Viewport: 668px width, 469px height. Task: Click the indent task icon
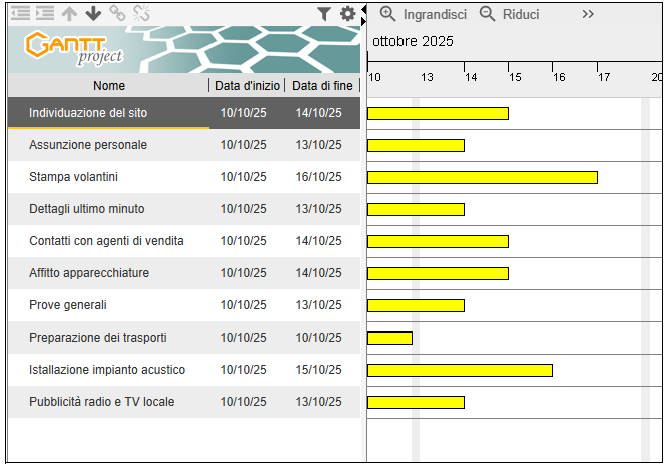click(44, 13)
